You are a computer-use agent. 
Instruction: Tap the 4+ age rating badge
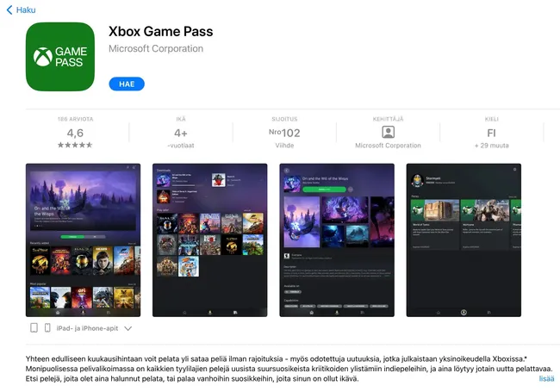(181, 134)
